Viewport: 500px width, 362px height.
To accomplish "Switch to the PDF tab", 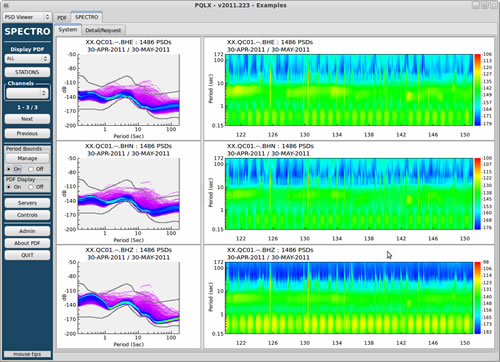I will pos(62,18).
